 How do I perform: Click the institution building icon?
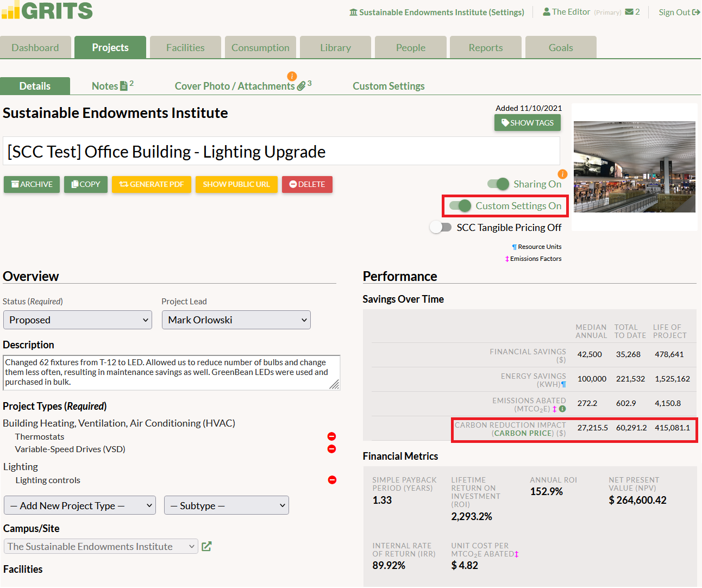pos(354,12)
